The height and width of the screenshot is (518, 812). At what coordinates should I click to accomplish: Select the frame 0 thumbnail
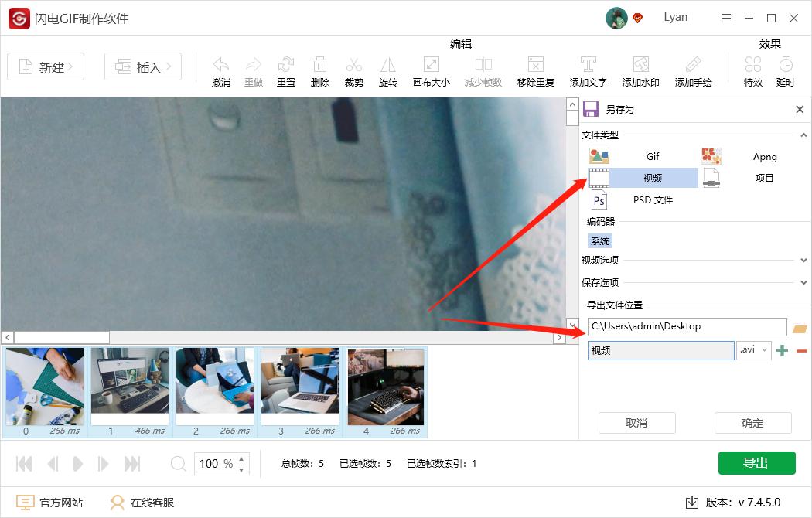click(x=44, y=387)
